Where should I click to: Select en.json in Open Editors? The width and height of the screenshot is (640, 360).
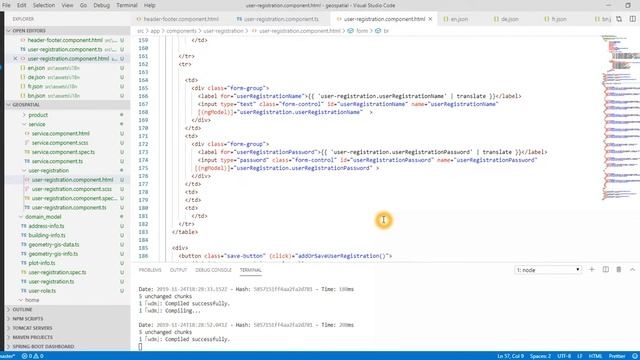[x=36, y=68]
